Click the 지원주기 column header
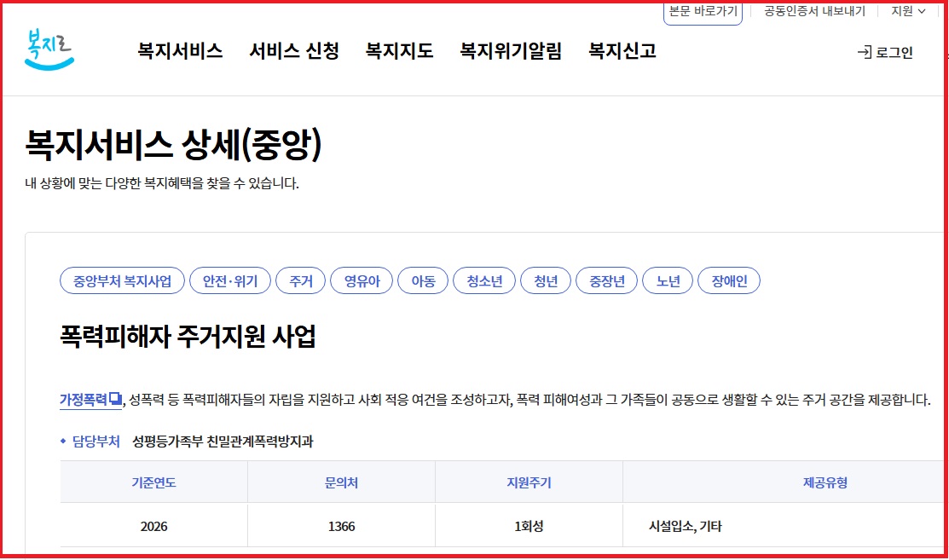Image resolution: width=949 pixels, height=560 pixels. (x=529, y=482)
